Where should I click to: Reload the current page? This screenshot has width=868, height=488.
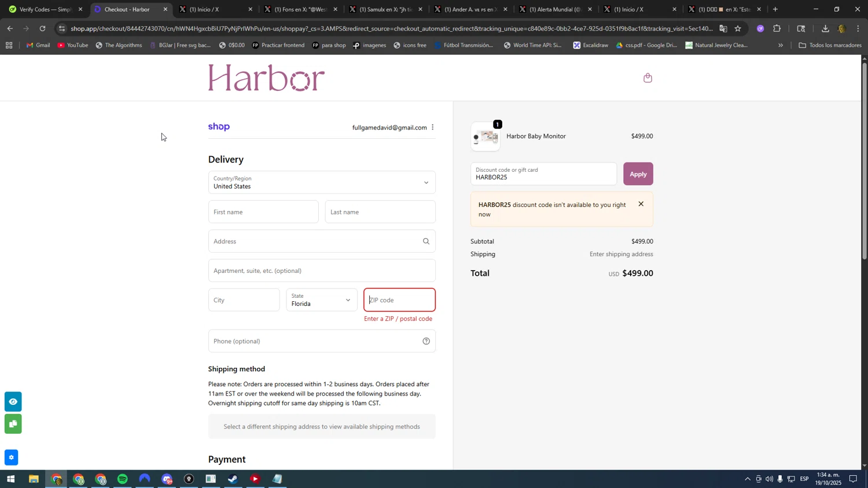[42, 28]
